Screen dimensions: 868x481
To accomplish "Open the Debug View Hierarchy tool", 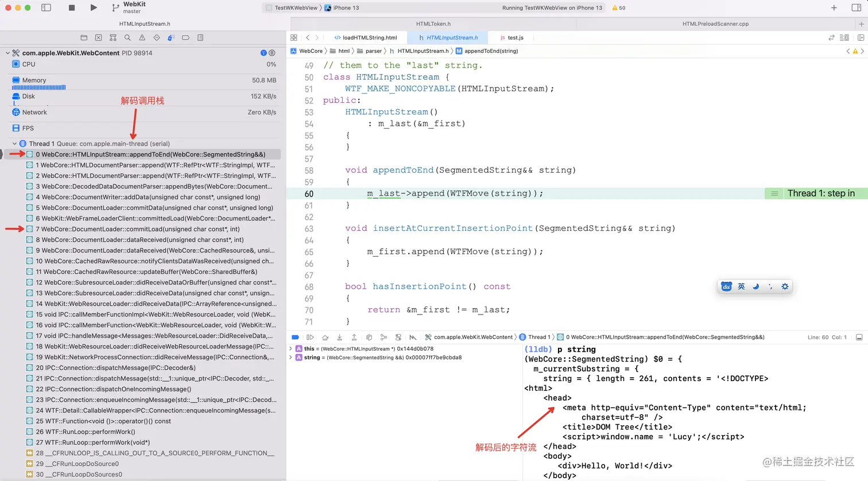I will (x=369, y=338).
